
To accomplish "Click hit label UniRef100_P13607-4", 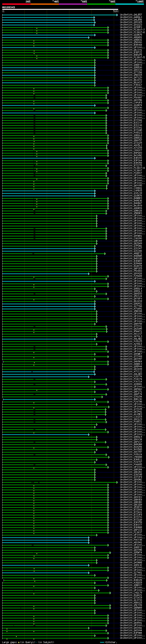I will pyautogui.click(x=132, y=168).
